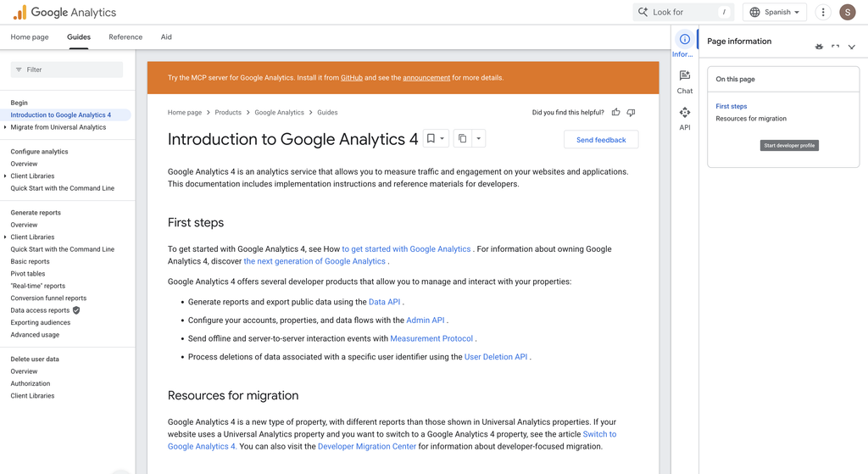Switch to the Reference tab
This screenshot has height=474, width=868.
(125, 37)
